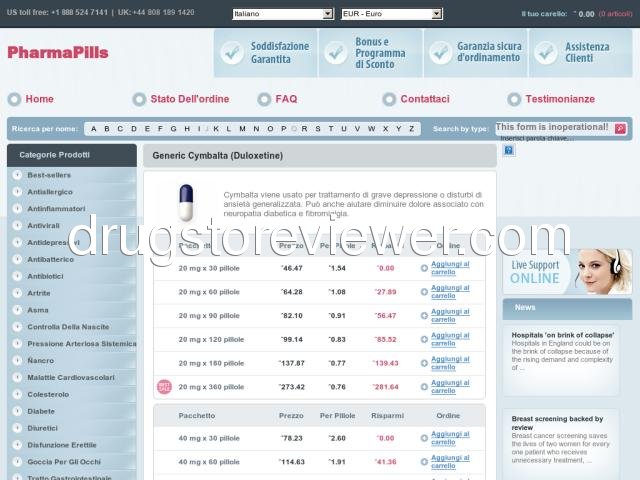The width and height of the screenshot is (640, 480).
Task: Filter products by letter Z
Action: point(411,129)
